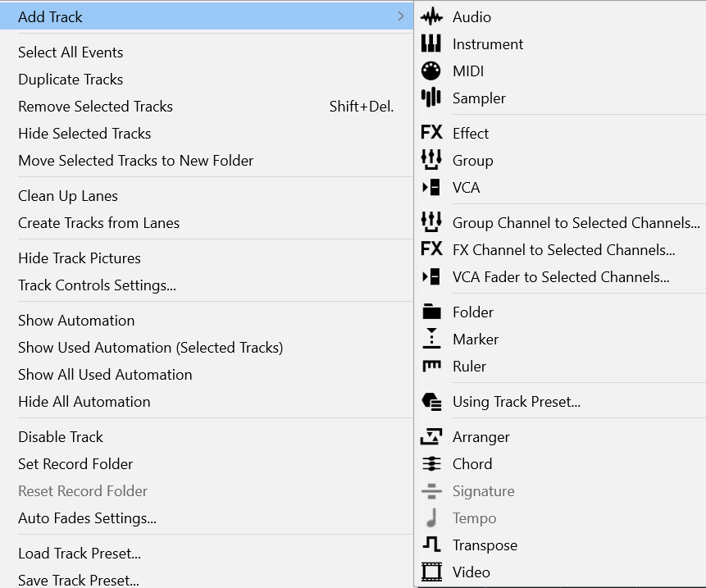
Task: Click the Instrument track keyboard icon
Action: (431, 44)
